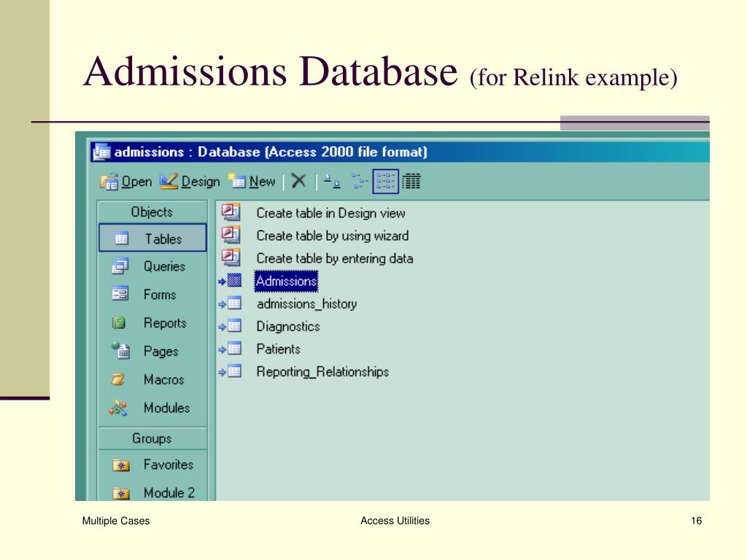Image resolution: width=747 pixels, height=560 pixels.
Task: Click the Macros scroll icon
Action: tap(118, 379)
